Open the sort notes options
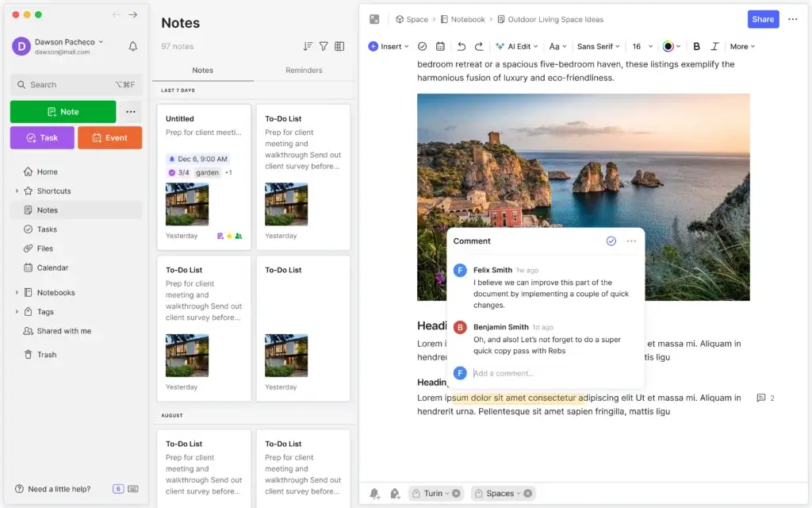 [308, 46]
